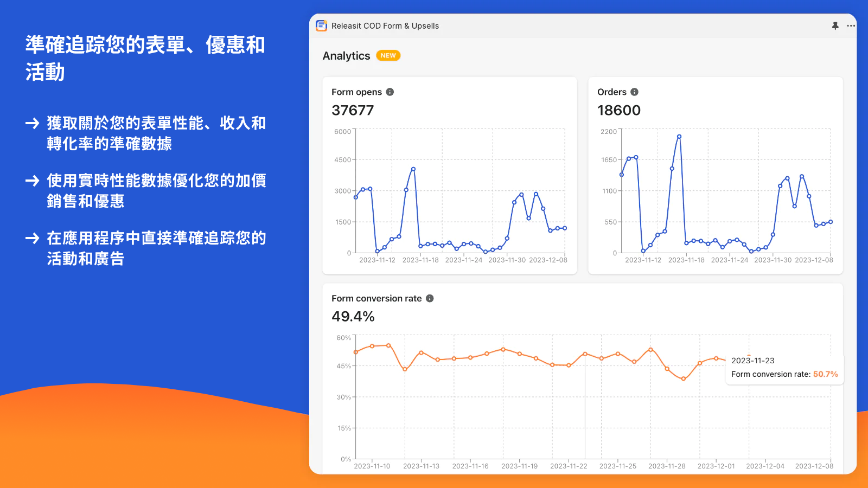Click 2023-11-25 label on conversion rate axis
Image resolution: width=868 pixels, height=488 pixels.
point(618,466)
